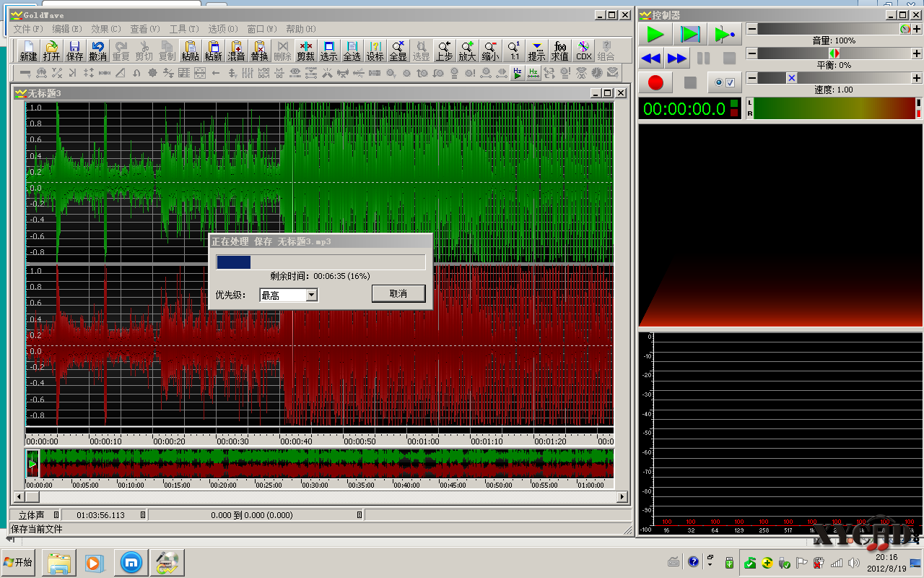Click the play-to-marker button with blue dot
Screen dimensions: 924x578
[724, 34]
